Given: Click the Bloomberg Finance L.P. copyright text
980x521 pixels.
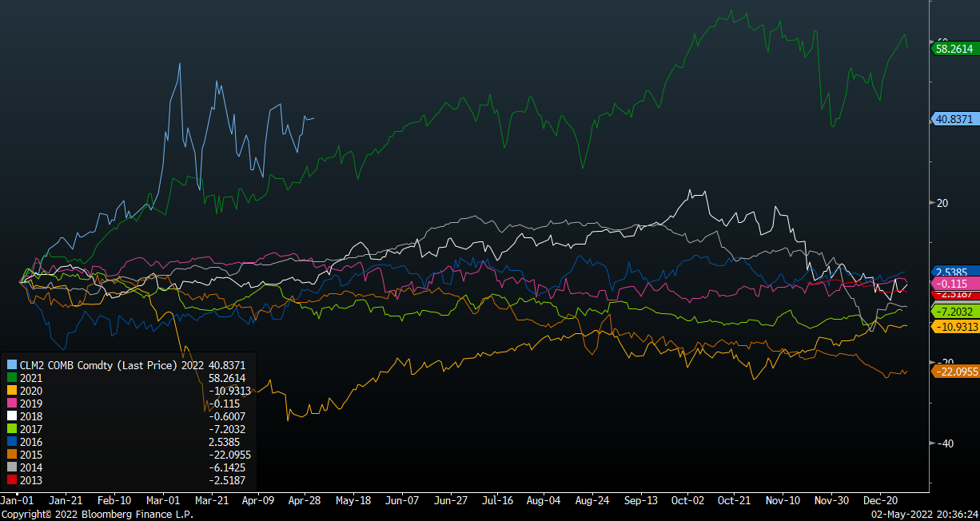Looking at the screenshot, I should (97, 514).
